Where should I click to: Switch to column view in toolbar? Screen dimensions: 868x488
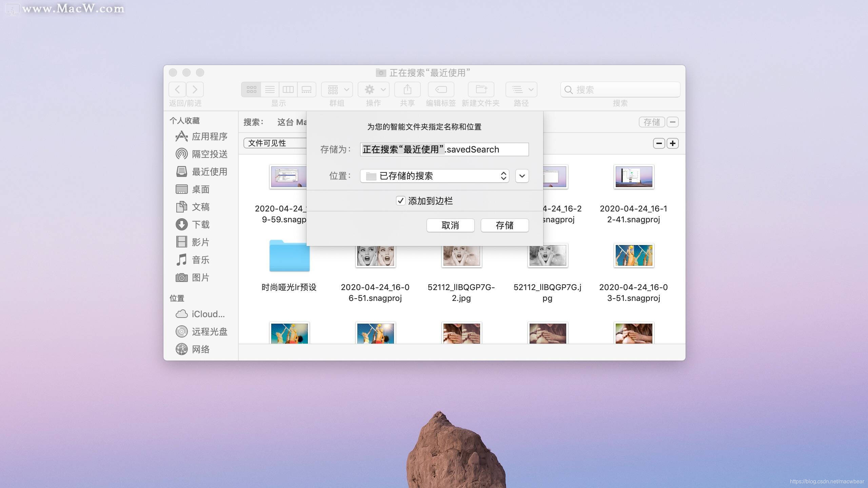tap(288, 89)
